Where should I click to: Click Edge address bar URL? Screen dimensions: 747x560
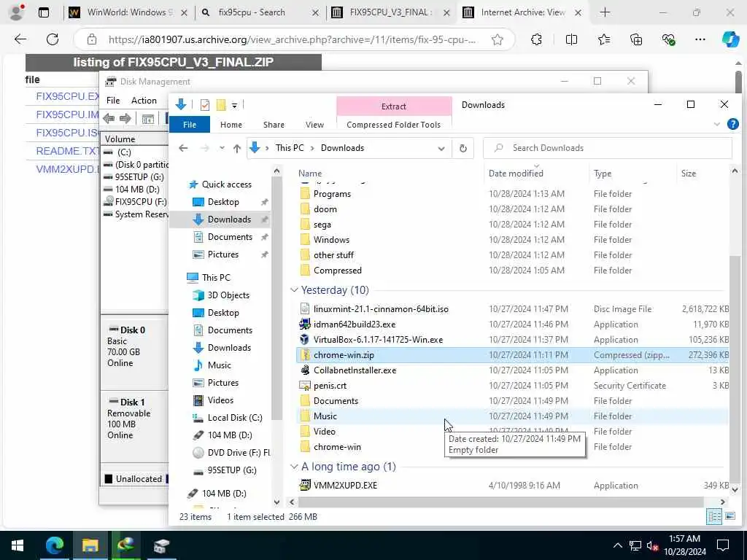click(292, 39)
